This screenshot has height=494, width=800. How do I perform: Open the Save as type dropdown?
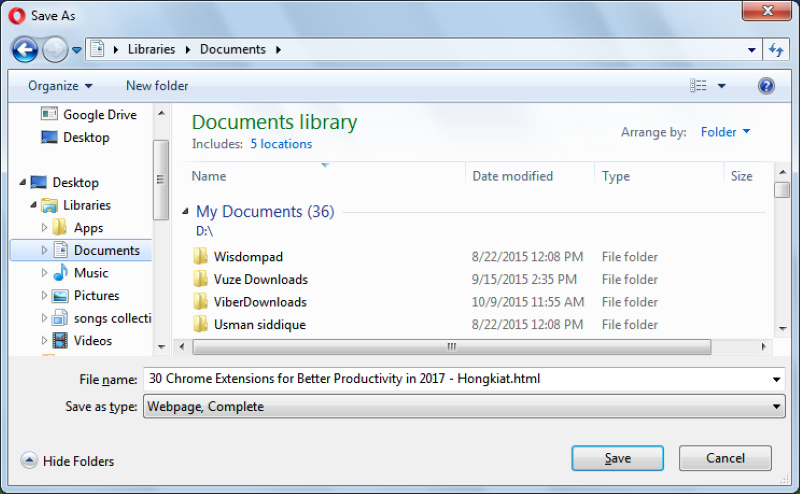pos(464,406)
